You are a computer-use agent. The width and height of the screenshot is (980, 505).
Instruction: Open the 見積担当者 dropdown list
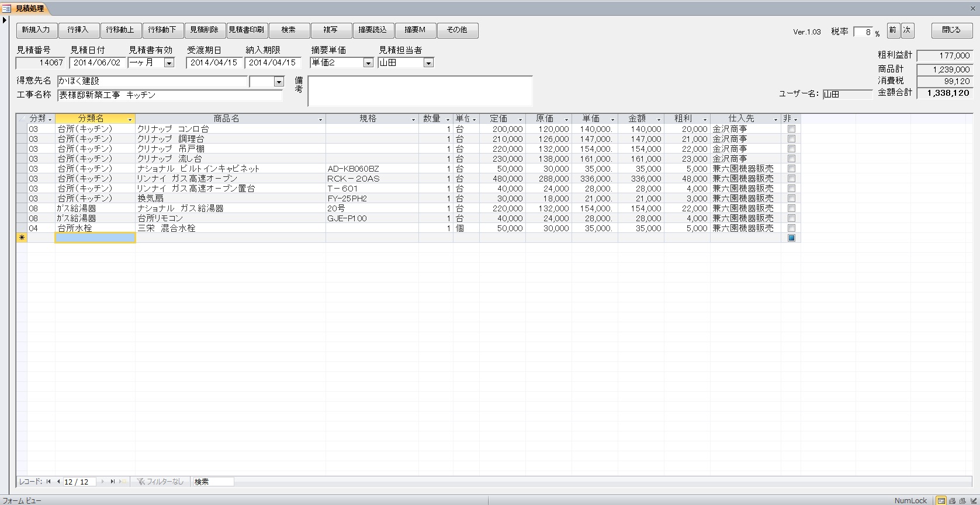click(428, 63)
